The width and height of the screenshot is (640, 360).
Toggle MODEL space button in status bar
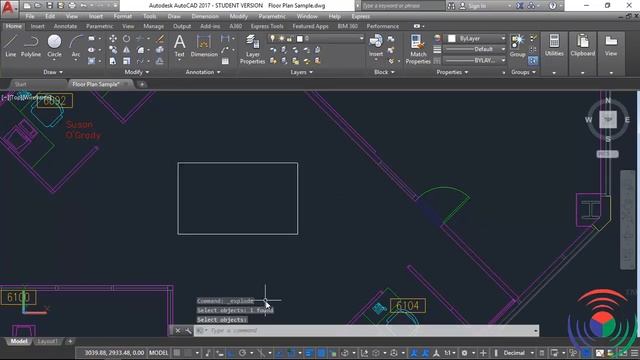pos(158,353)
